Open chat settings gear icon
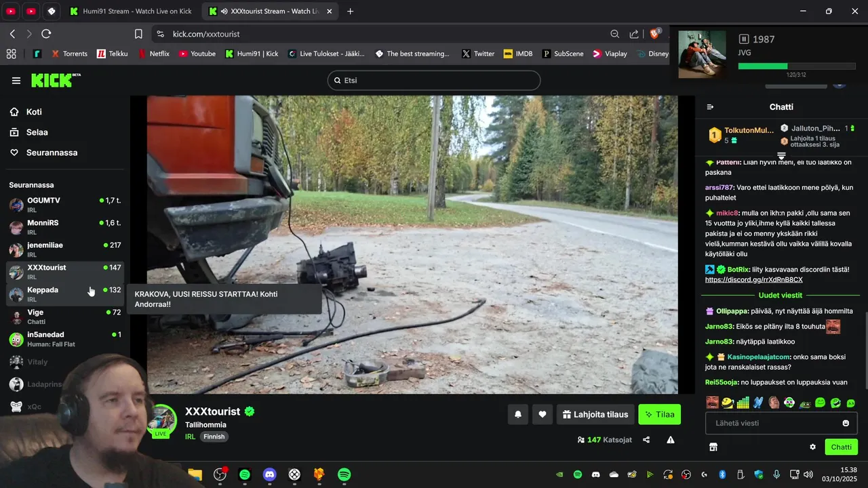The image size is (868, 488). (812, 447)
